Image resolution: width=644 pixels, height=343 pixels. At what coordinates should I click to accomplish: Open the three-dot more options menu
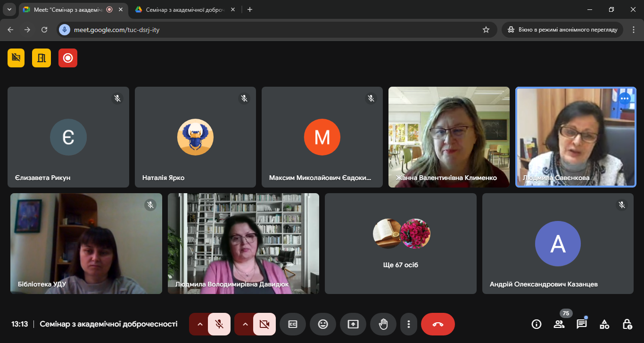coord(409,324)
